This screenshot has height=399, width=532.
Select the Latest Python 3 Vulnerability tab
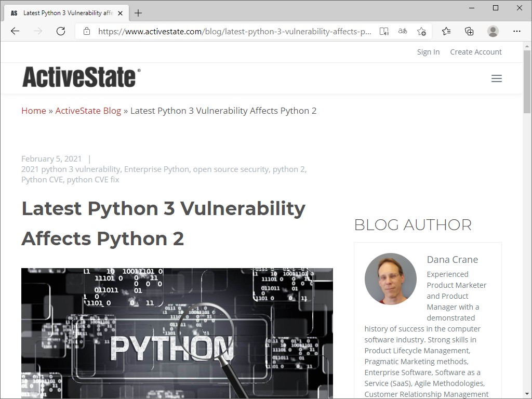pyautogui.click(x=66, y=13)
